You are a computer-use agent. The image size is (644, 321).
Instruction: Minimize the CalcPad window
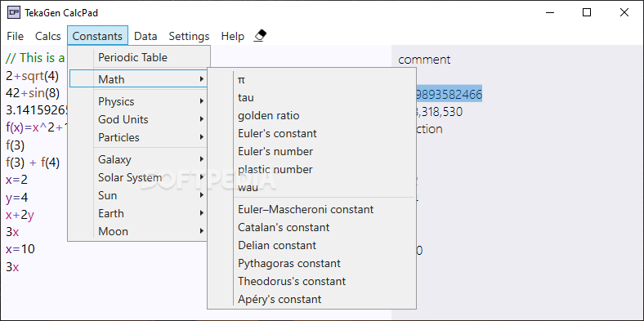(x=549, y=13)
